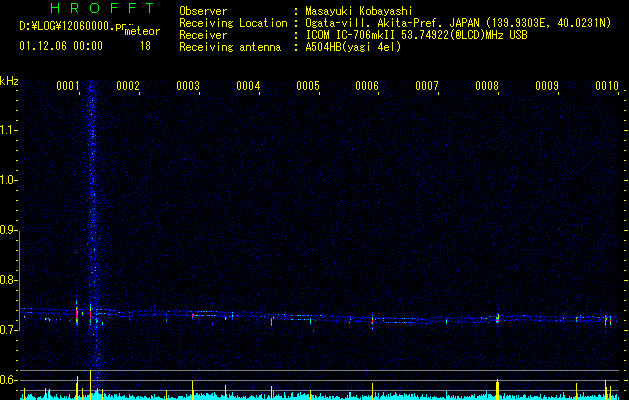The width and height of the screenshot is (629, 400).
Task: Click time marker 0002
Action: pyautogui.click(x=128, y=86)
